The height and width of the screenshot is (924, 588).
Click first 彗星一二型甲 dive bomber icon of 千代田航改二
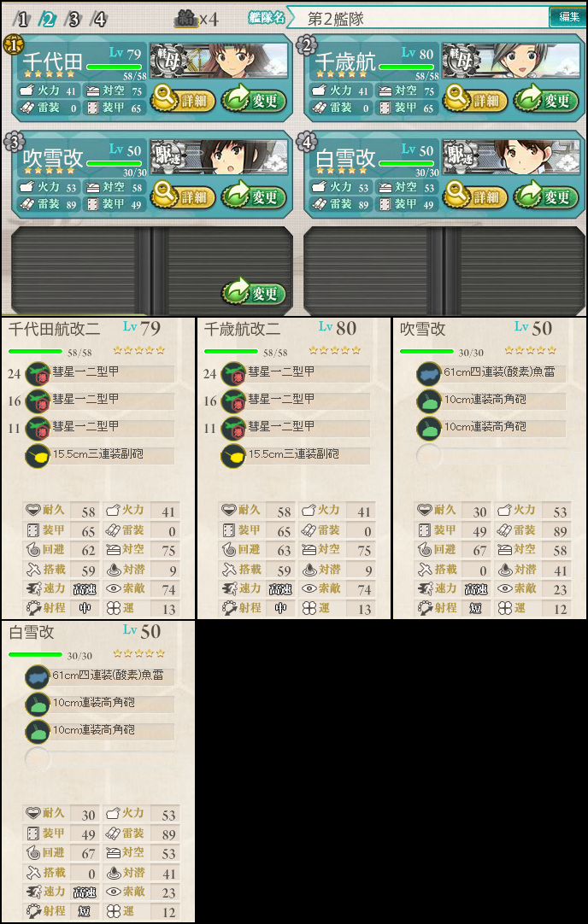(38, 373)
